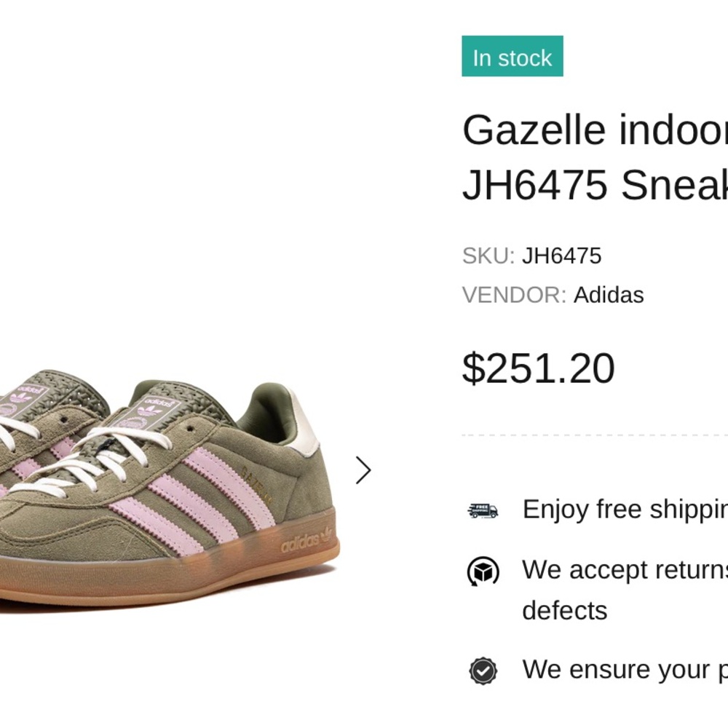Click the SKU value JH6475
This screenshot has width=728, height=728.
[x=561, y=256]
